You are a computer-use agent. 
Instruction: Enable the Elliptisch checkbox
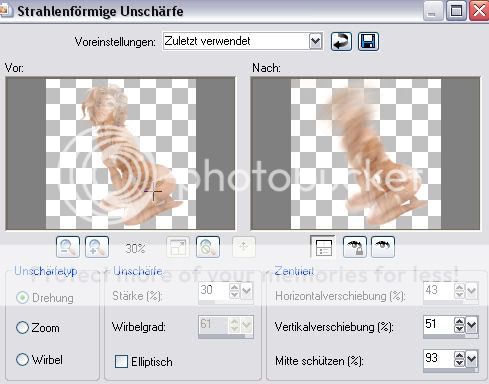coord(121,362)
